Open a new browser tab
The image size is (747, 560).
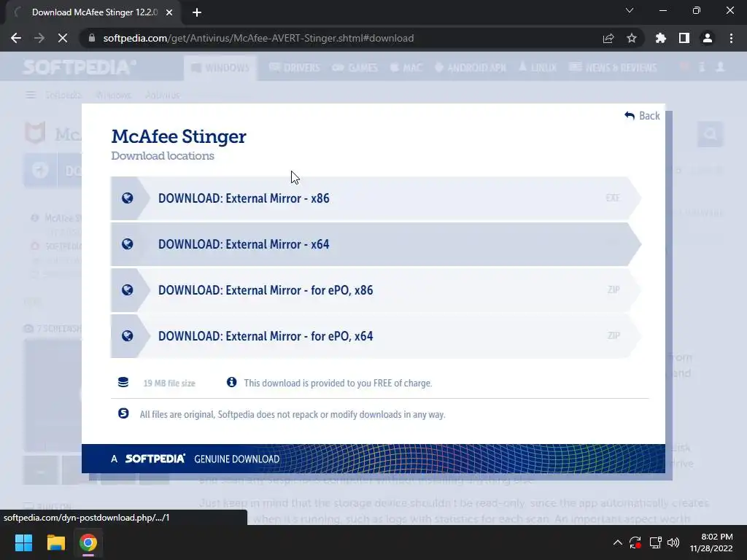(x=197, y=12)
